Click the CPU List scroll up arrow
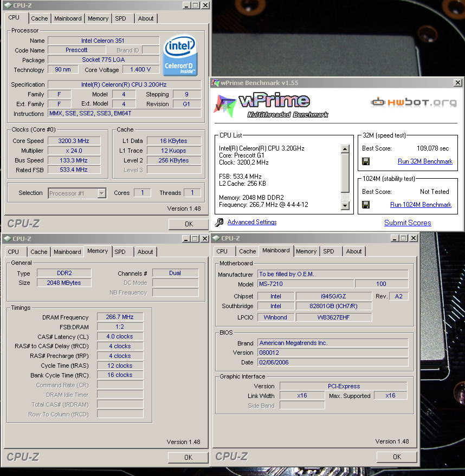 click(x=345, y=149)
